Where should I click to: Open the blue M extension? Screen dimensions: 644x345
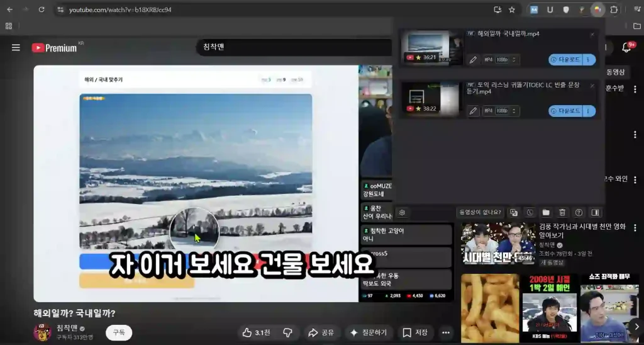click(x=534, y=9)
